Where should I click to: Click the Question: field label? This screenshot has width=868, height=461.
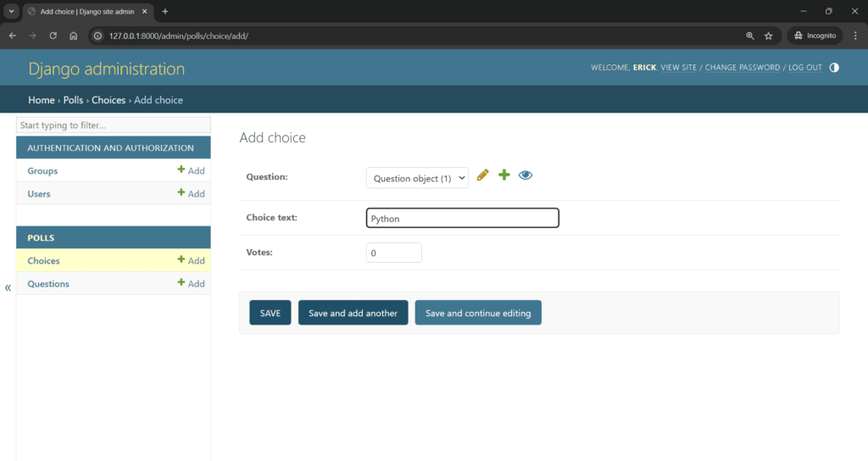(267, 177)
